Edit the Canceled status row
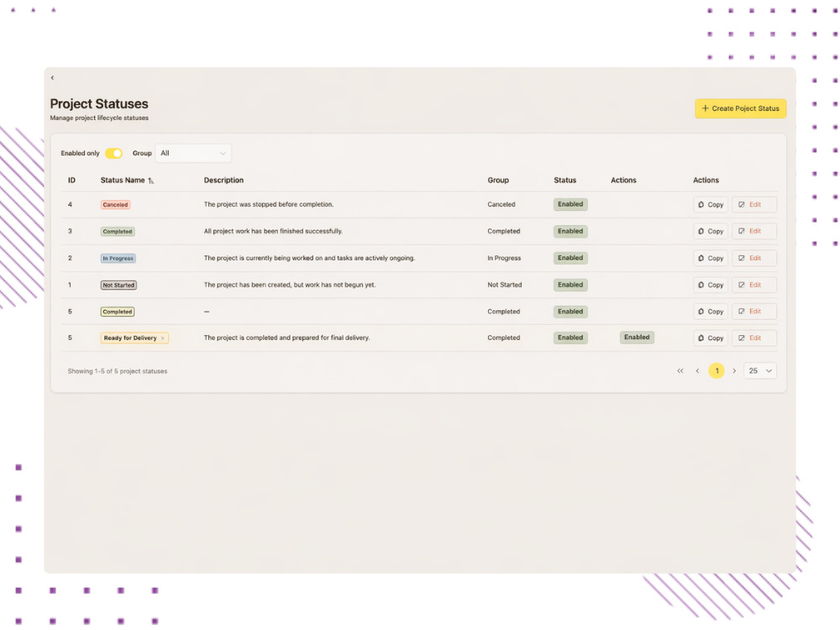 tap(754, 205)
